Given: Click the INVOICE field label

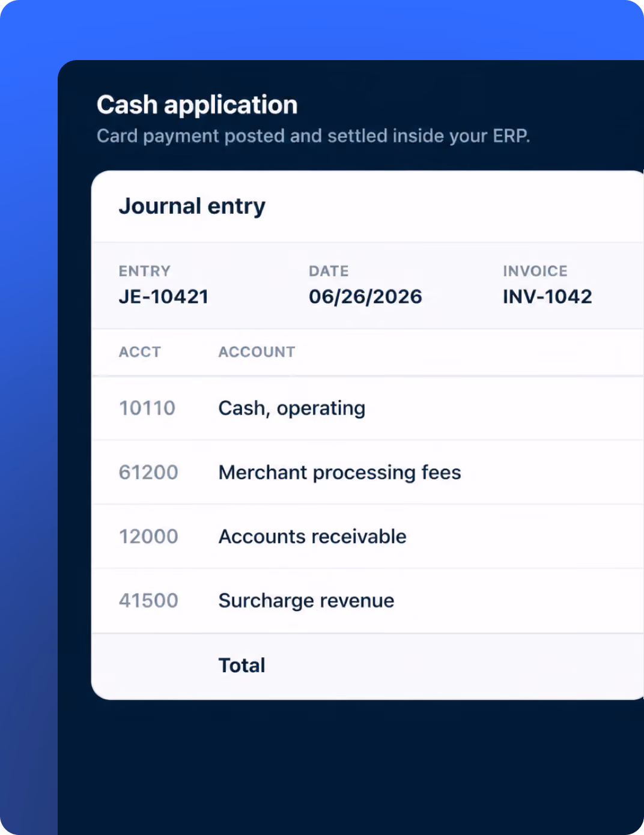Looking at the screenshot, I should click(535, 271).
